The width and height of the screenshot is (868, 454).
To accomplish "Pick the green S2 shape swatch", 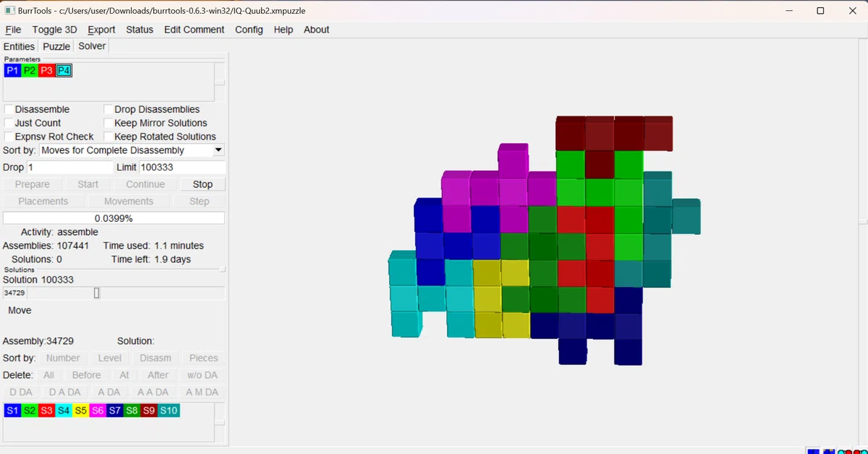I will [30, 411].
